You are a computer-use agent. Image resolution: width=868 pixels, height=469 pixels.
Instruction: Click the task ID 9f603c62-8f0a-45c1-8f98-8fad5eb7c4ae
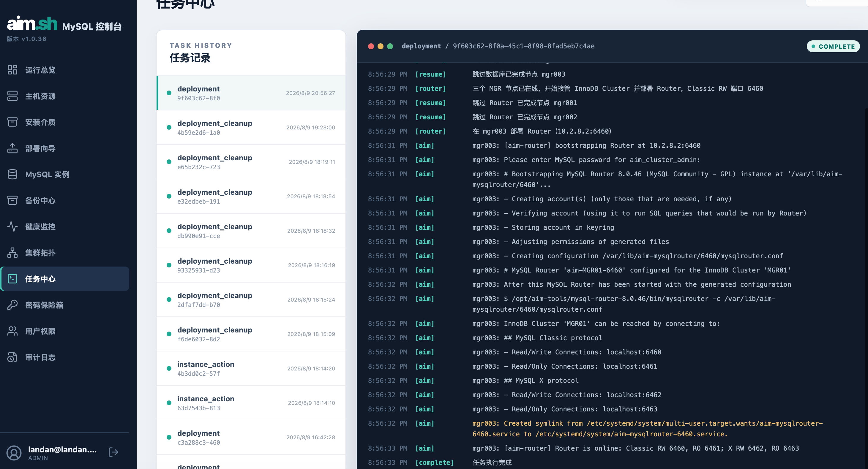click(x=523, y=46)
